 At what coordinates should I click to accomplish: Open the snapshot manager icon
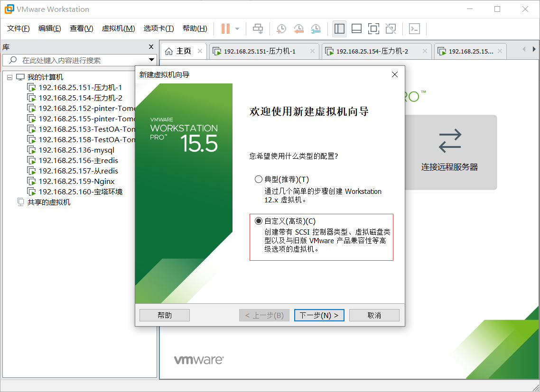pyautogui.click(x=316, y=28)
